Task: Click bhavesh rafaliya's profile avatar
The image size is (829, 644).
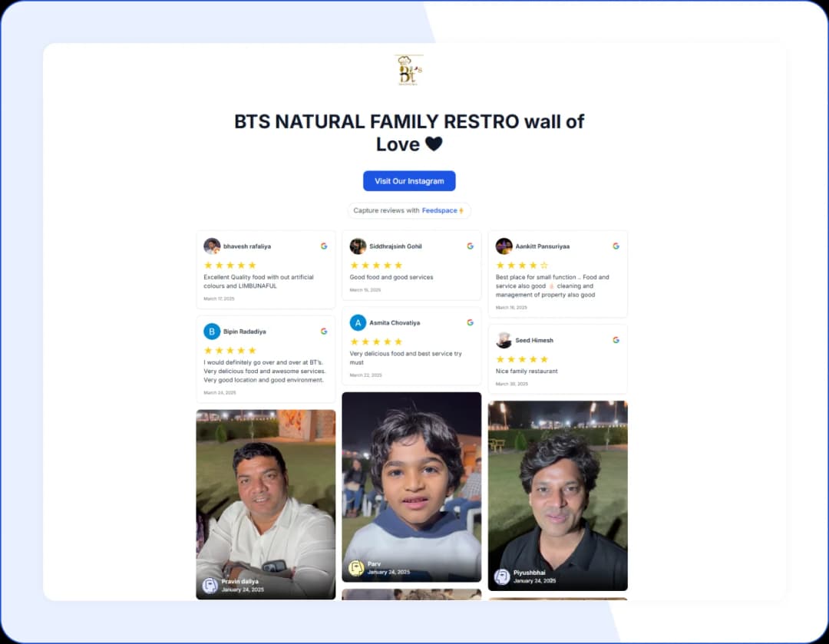Action: 212,246
